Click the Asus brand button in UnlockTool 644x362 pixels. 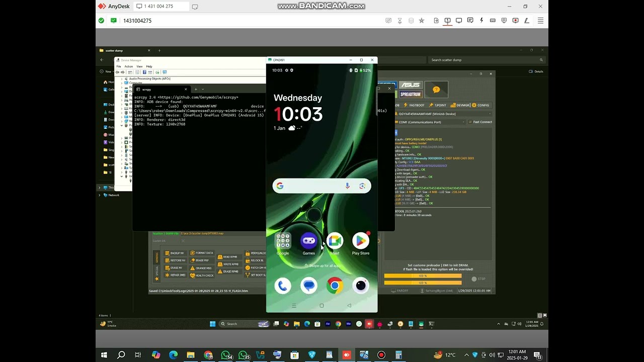(x=411, y=85)
